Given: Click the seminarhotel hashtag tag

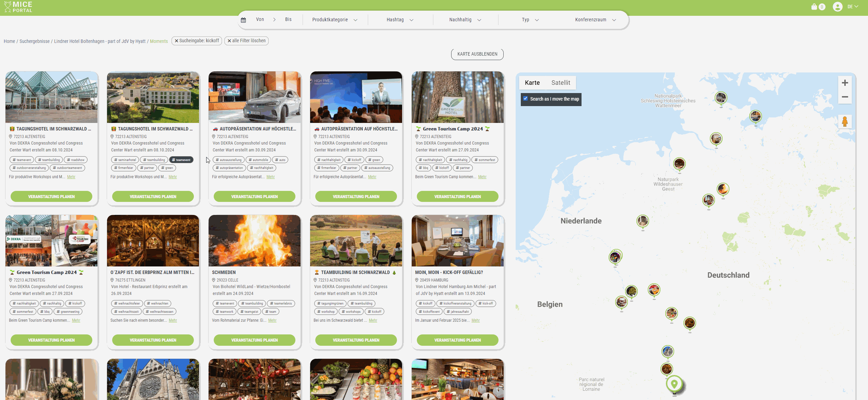Looking at the screenshot, I should click(x=125, y=160).
